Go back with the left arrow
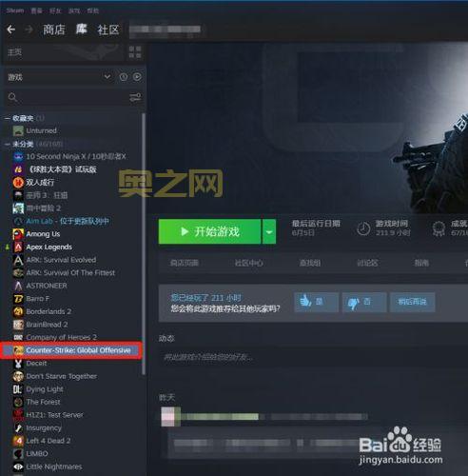The width and height of the screenshot is (468, 476). coord(11,30)
